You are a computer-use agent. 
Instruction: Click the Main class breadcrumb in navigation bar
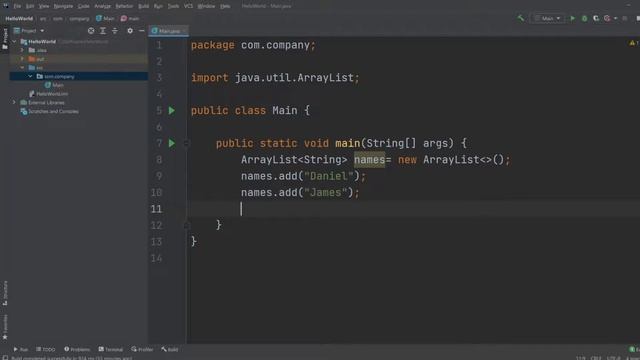click(105, 18)
